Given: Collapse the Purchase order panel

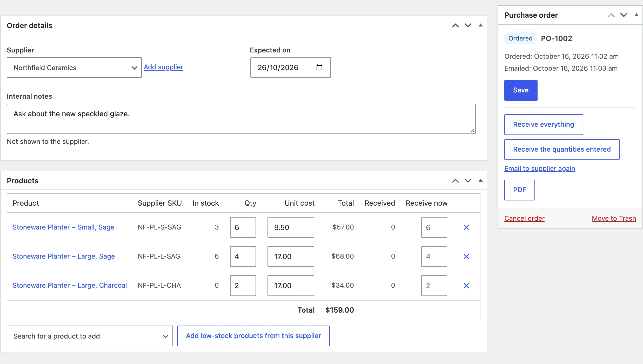Looking at the screenshot, I should [636, 15].
